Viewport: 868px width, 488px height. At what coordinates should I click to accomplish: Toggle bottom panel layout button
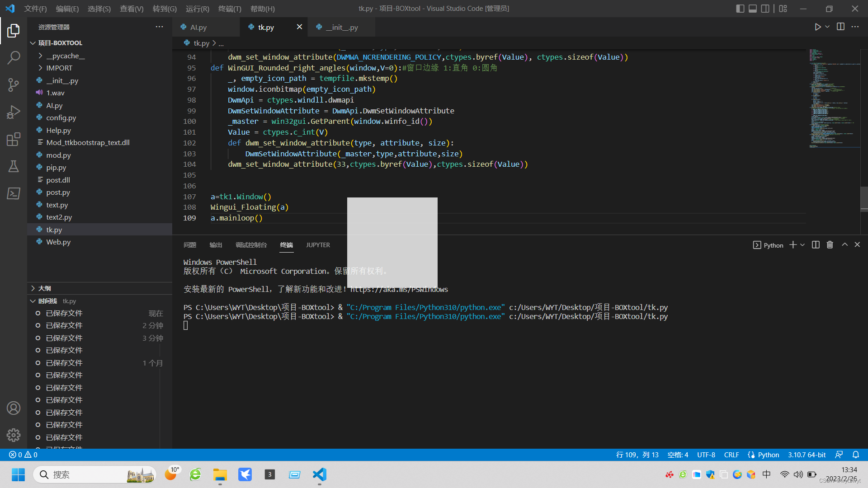click(x=753, y=9)
